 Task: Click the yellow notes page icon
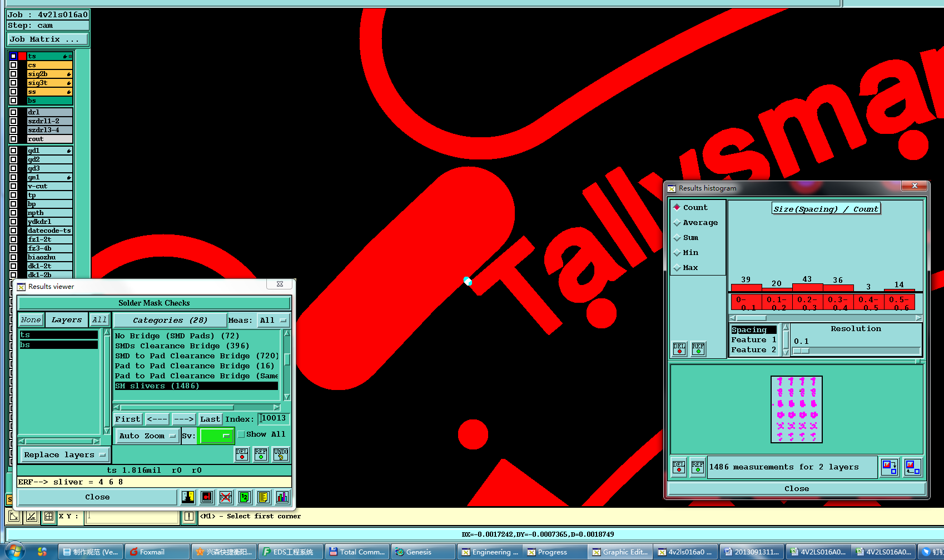click(x=264, y=497)
